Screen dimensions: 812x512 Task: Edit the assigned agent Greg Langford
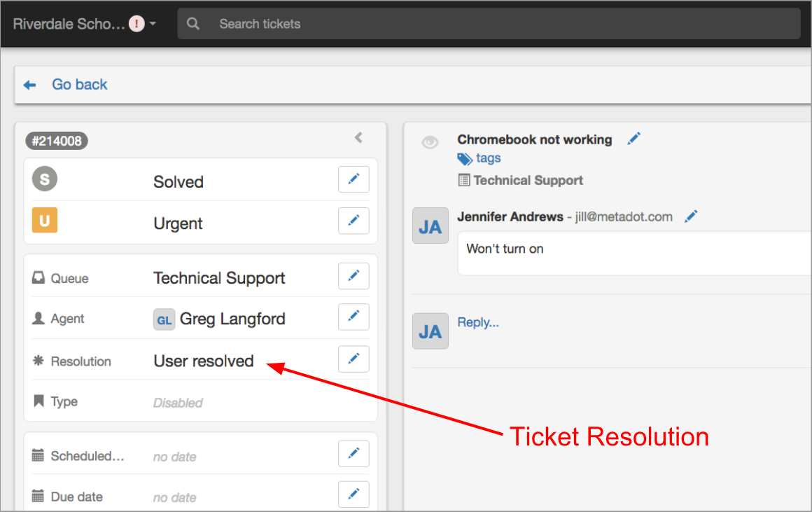353,317
